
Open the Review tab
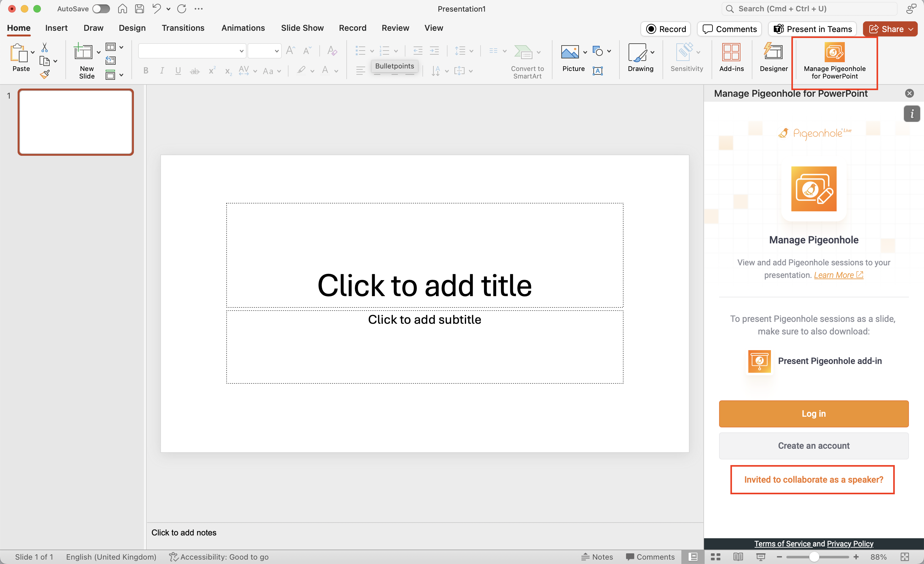tap(395, 28)
